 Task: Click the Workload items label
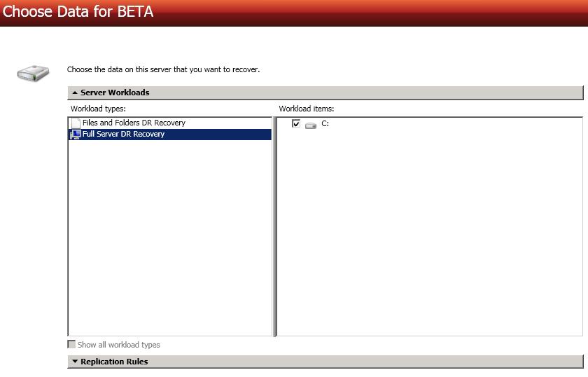pos(307,109)
